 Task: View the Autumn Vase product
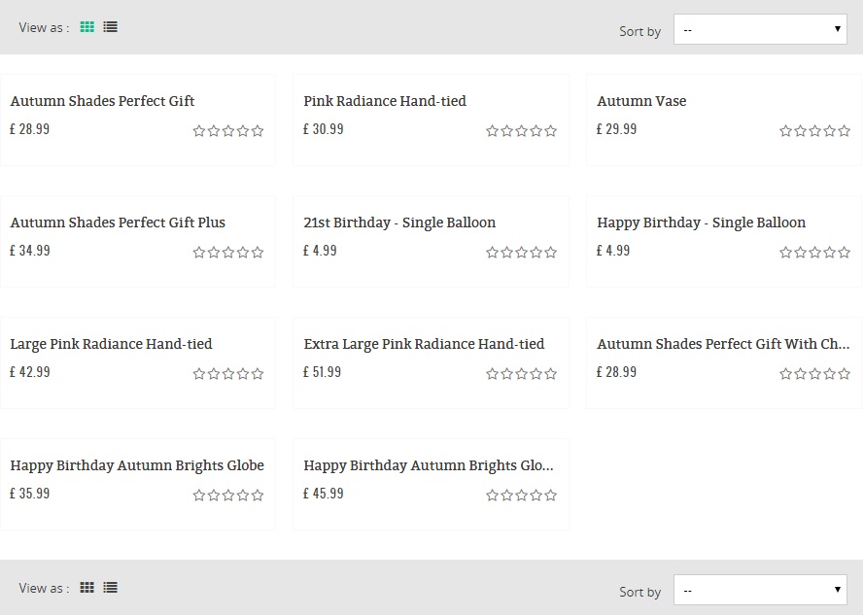641,101
